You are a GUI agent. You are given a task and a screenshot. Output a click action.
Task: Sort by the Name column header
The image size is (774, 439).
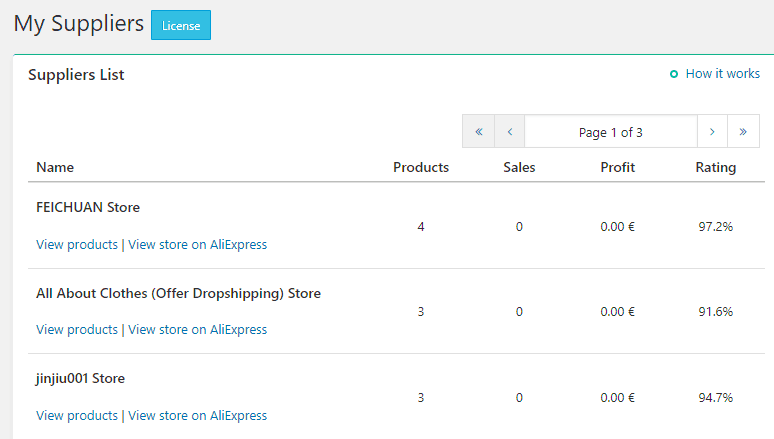pyautogui.click(x=55, y=167)
